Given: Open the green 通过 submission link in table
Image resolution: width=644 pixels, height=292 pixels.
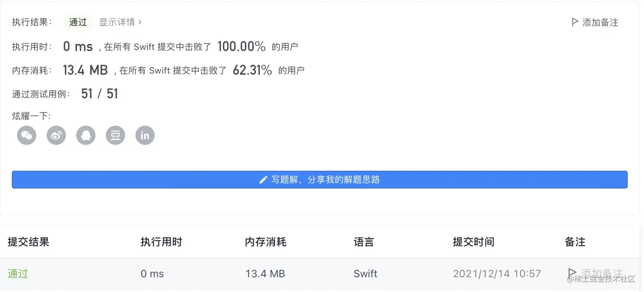Looking at the screenshot, I should [18, 274].
